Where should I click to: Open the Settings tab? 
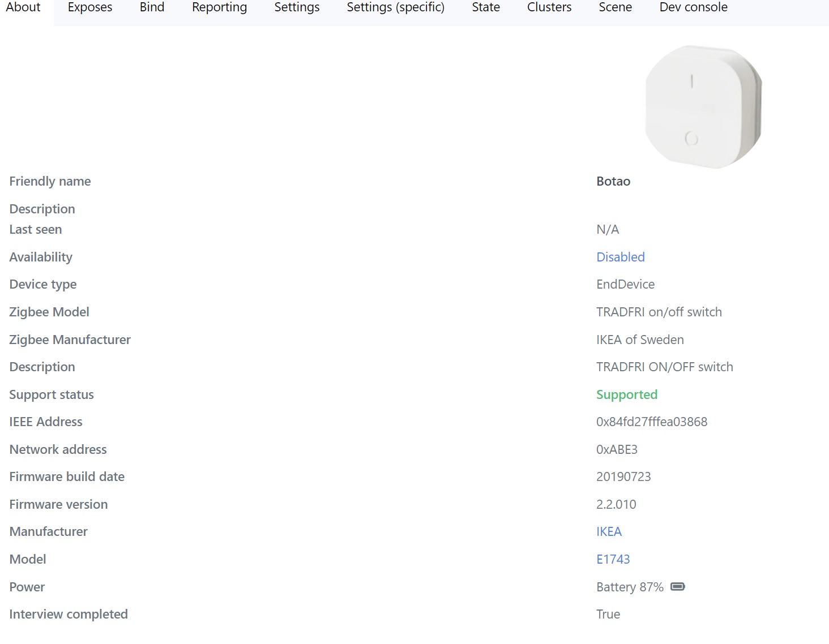(x=296, y=7)
